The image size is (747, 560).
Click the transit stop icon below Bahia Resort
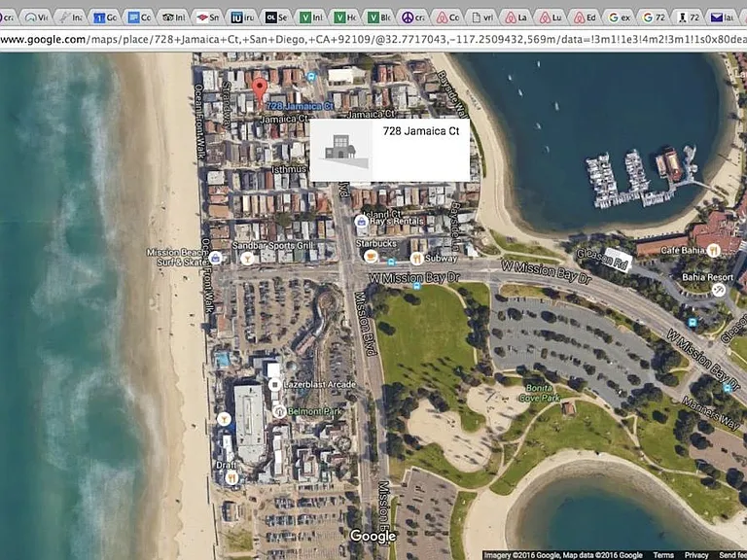[693, 323]
